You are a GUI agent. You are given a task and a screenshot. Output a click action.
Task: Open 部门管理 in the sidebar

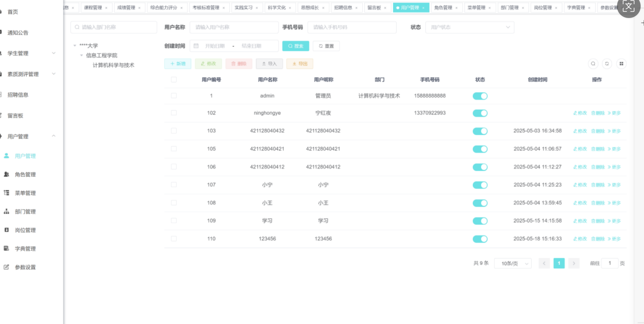point(25,211)
